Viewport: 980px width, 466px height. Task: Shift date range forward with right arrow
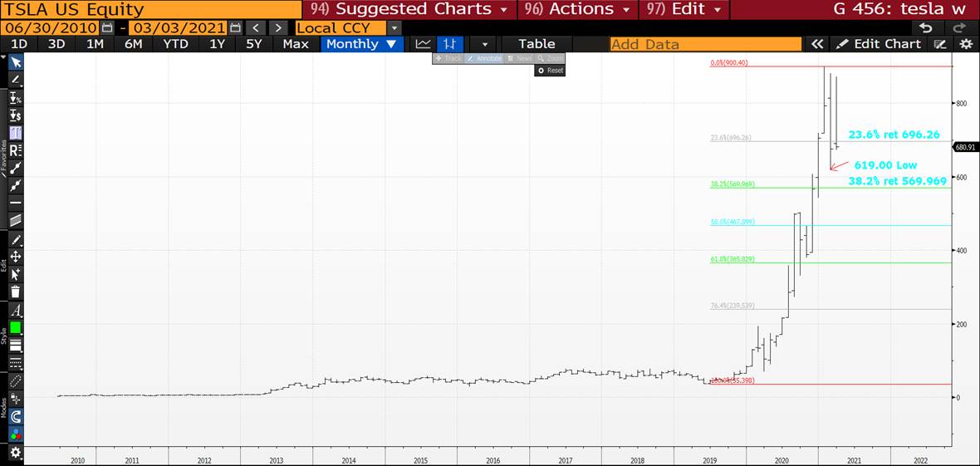279,28
